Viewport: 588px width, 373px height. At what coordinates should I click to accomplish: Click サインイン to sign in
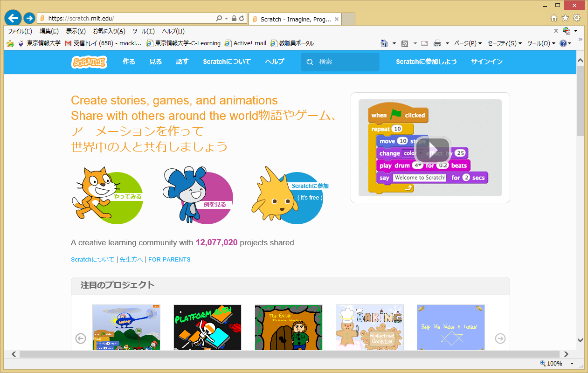(x=487, y=62)
